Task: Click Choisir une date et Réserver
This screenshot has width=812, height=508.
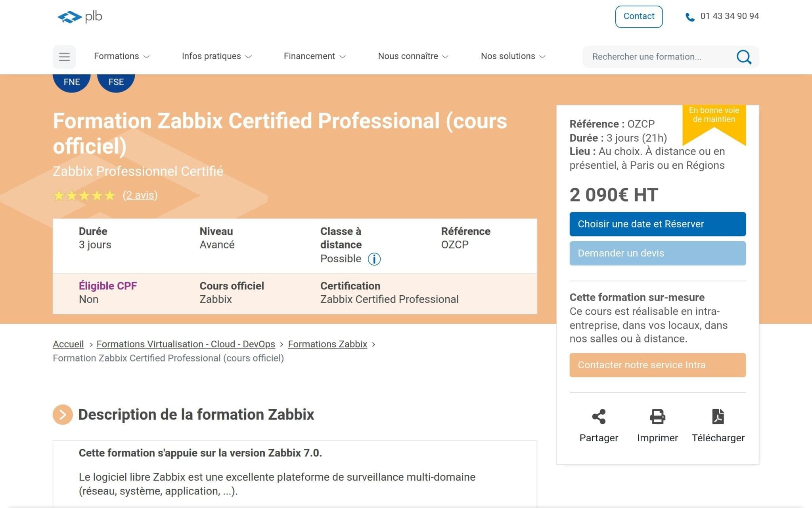Action: [x=657, y=224]
